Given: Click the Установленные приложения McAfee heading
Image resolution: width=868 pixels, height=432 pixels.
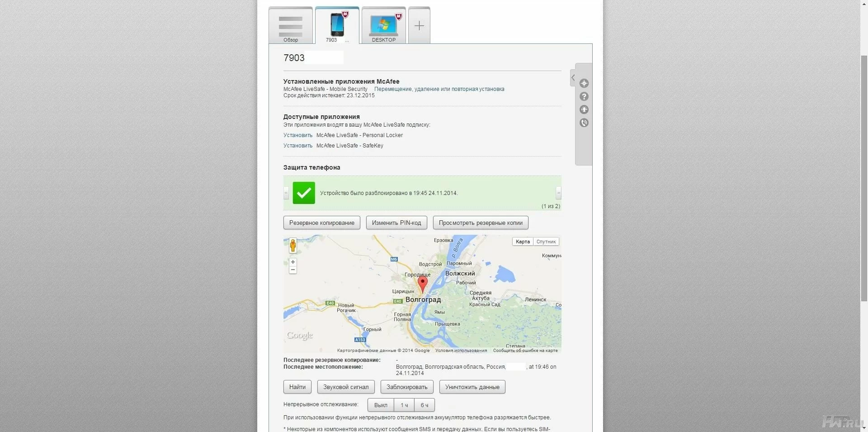Looking at the screenshot, I should click(x=341, y=81).
